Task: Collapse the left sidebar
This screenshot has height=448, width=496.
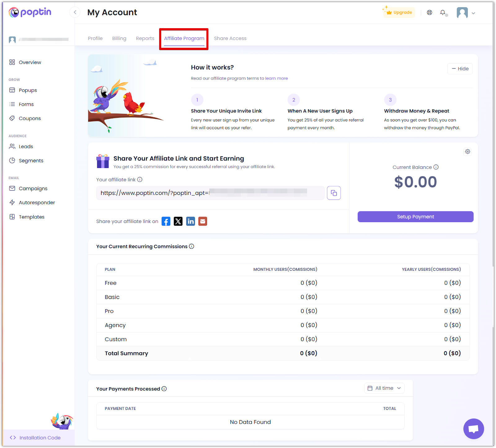Action: pyautogui.click(x=75, y=12)
